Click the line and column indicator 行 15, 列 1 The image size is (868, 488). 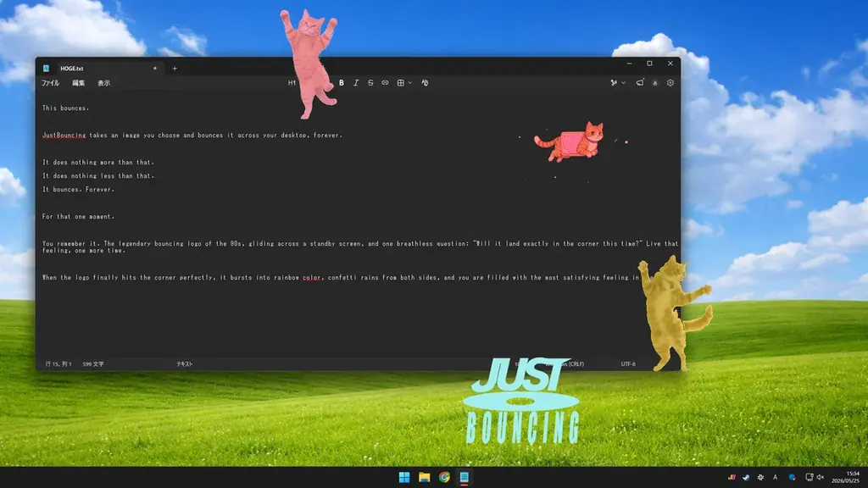coord(58,364)
